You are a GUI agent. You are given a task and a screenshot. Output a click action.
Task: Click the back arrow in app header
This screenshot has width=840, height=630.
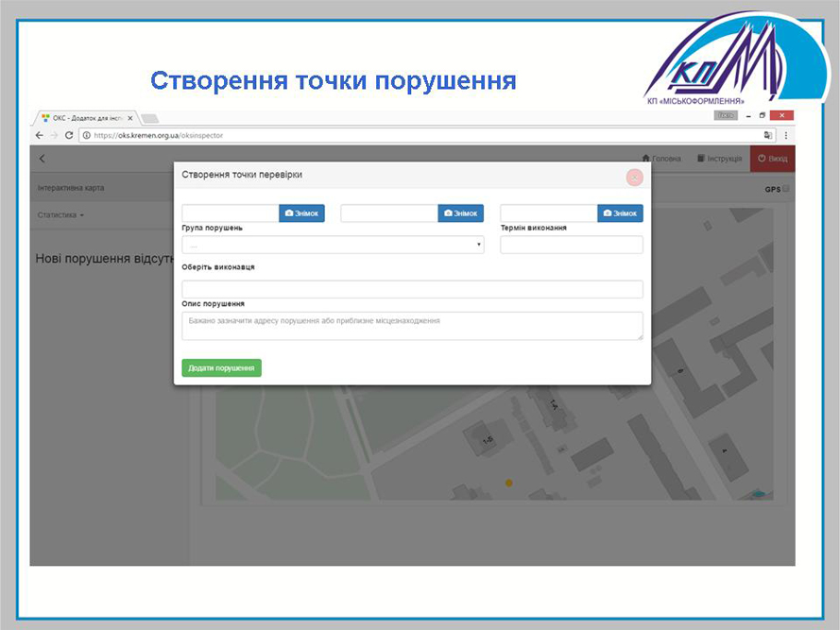click(x=42, y=159)
